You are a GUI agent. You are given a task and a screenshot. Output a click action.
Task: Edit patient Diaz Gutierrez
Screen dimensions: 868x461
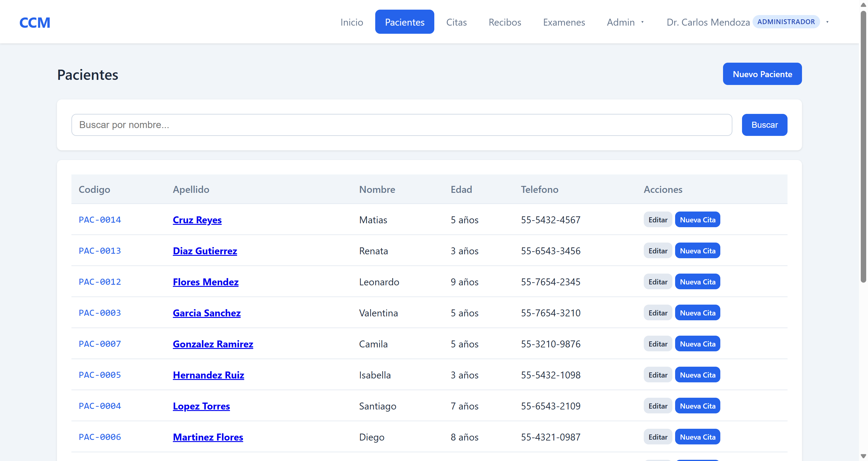tap(657, 251)
